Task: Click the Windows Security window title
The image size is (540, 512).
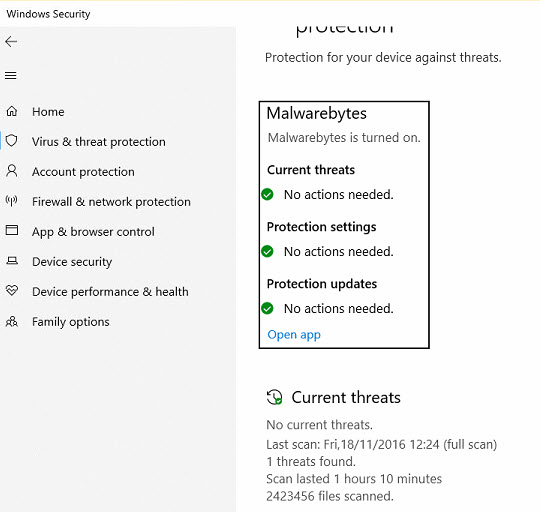Action: (x=48, y=14)
